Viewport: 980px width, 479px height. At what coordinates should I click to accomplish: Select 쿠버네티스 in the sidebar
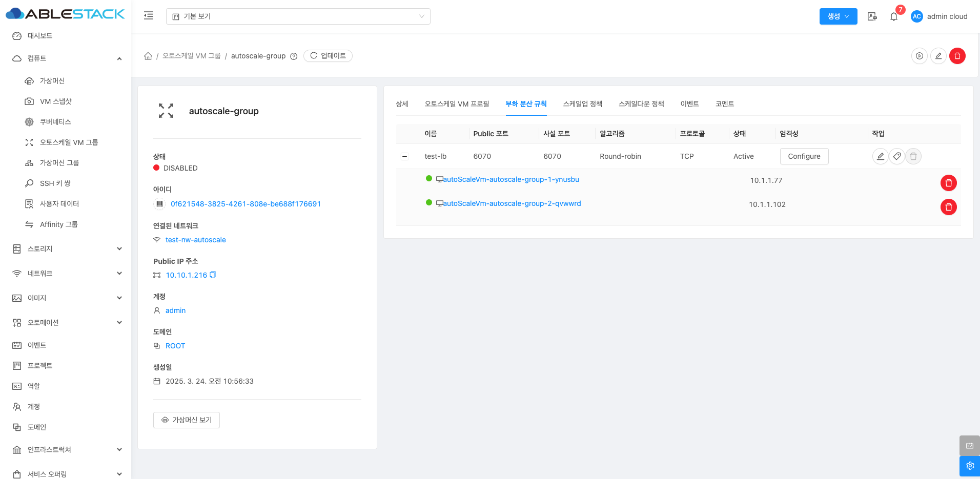tap(55, 122)
